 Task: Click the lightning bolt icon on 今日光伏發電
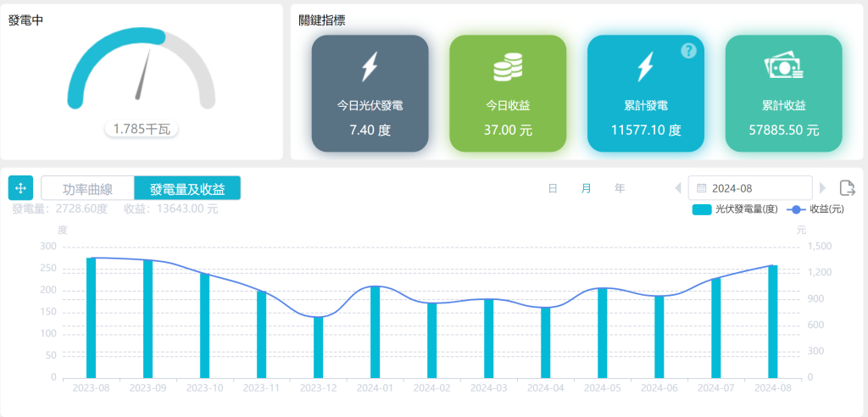[x=370, y=67]
